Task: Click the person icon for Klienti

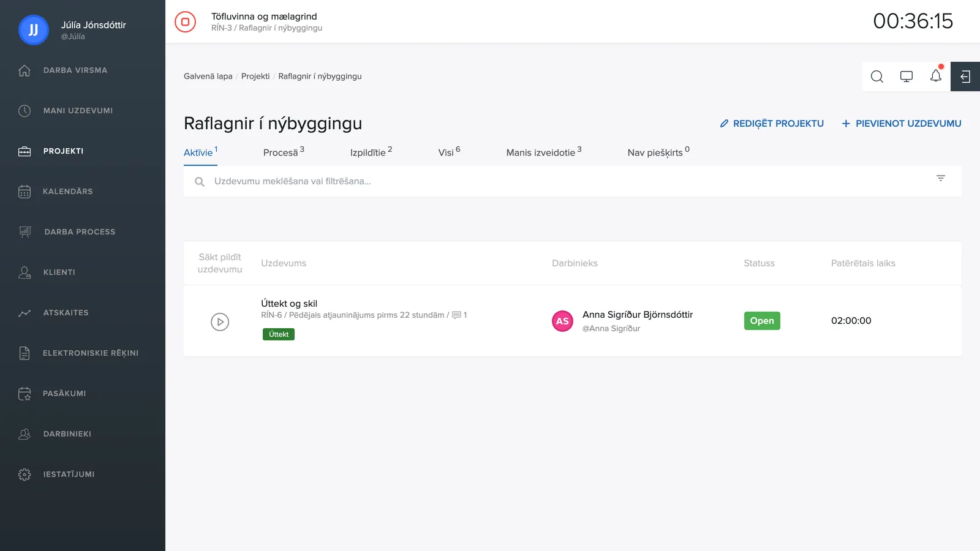Action: [24, 272]
